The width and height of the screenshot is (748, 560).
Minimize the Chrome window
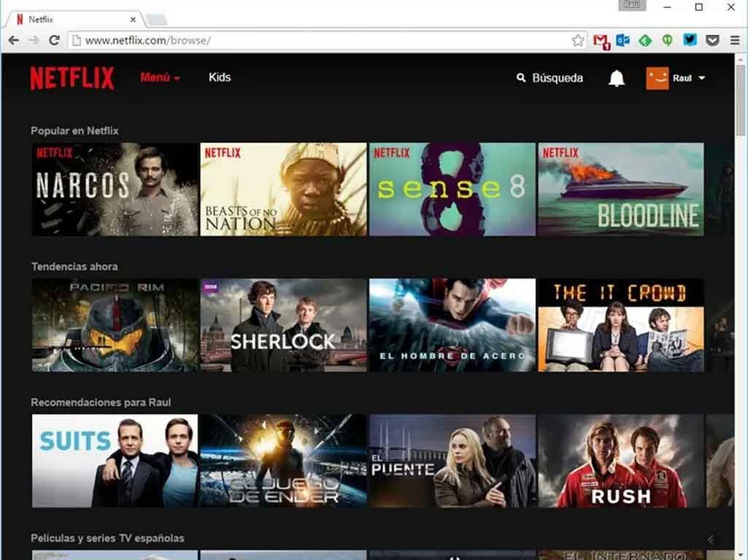coord(668,7)
